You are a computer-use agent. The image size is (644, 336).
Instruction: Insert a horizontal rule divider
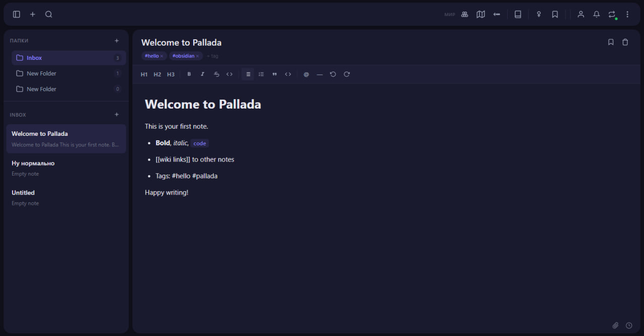(319, 74)
